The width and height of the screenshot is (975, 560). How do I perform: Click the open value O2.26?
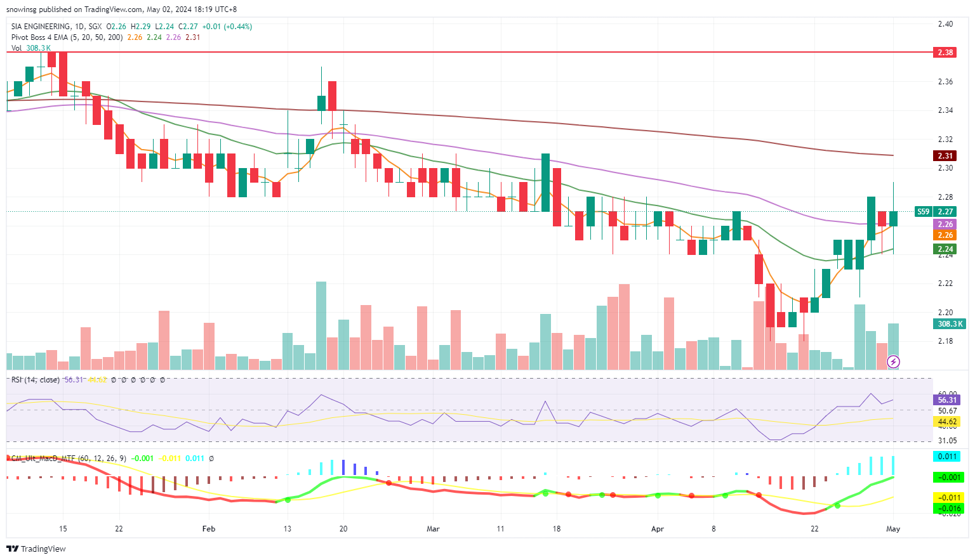(x=116, y=27)
